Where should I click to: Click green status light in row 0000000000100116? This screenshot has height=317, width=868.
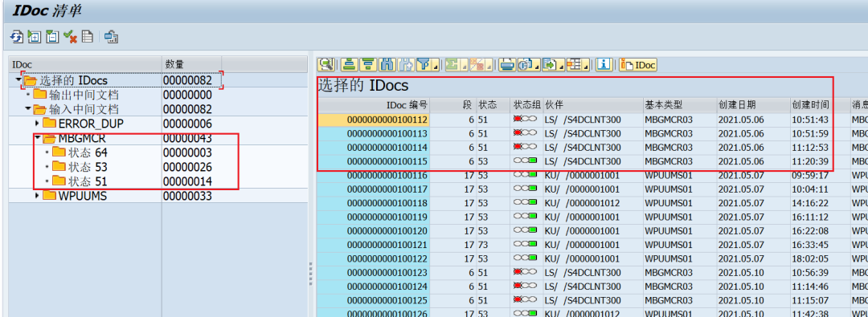coord(533,175)
